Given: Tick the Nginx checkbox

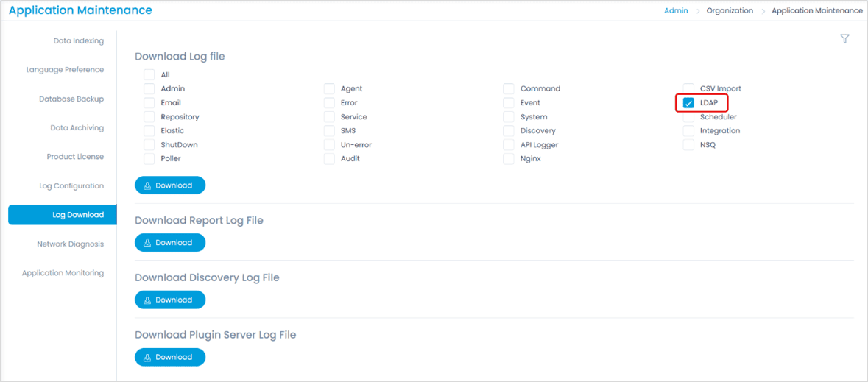Looking at the screenshot, I should (509, 159).
